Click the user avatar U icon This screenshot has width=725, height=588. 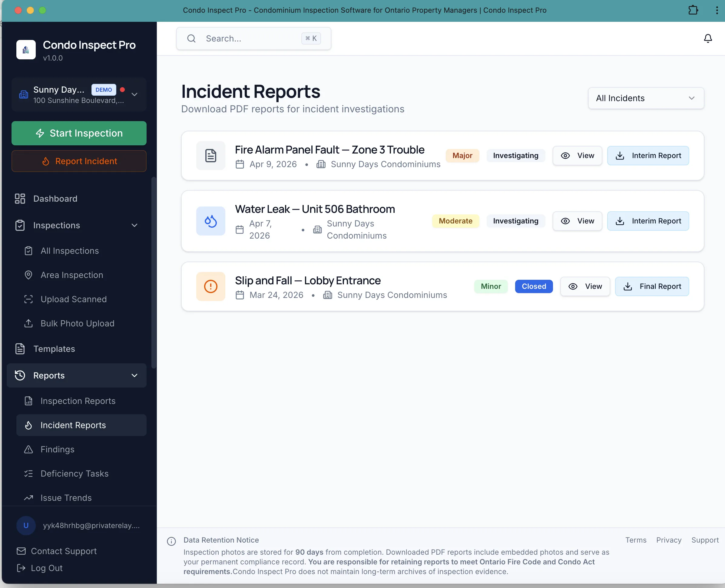coord(26,526)
